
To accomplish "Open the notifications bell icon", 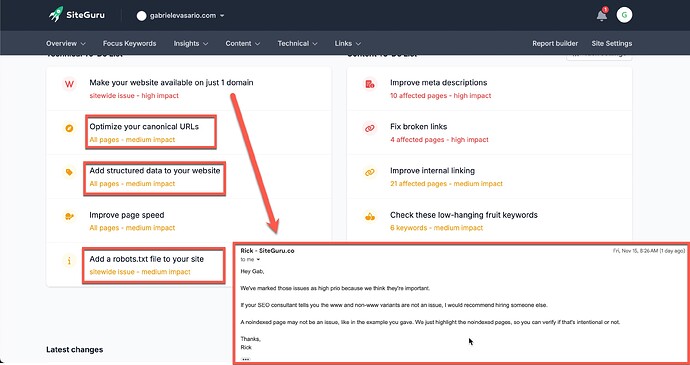I will coord(602,15).
